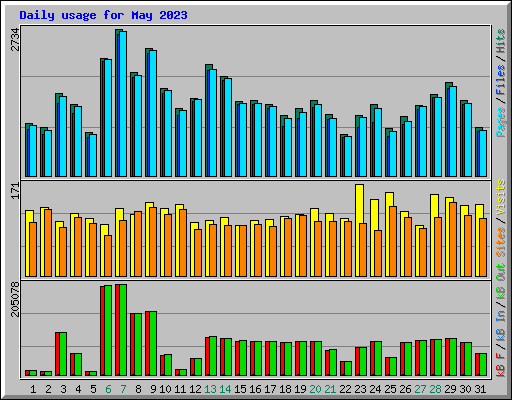Select the green kB Out bar for day 3

point(63,354)
